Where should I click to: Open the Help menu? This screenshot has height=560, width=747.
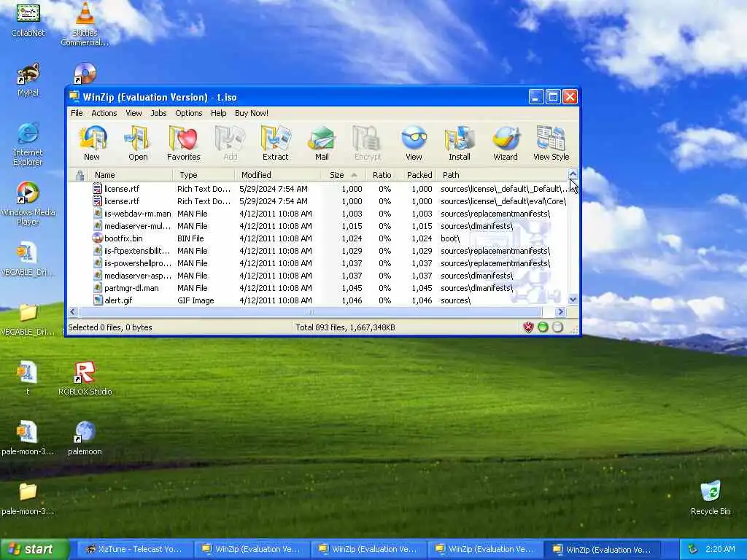point(219,113)
